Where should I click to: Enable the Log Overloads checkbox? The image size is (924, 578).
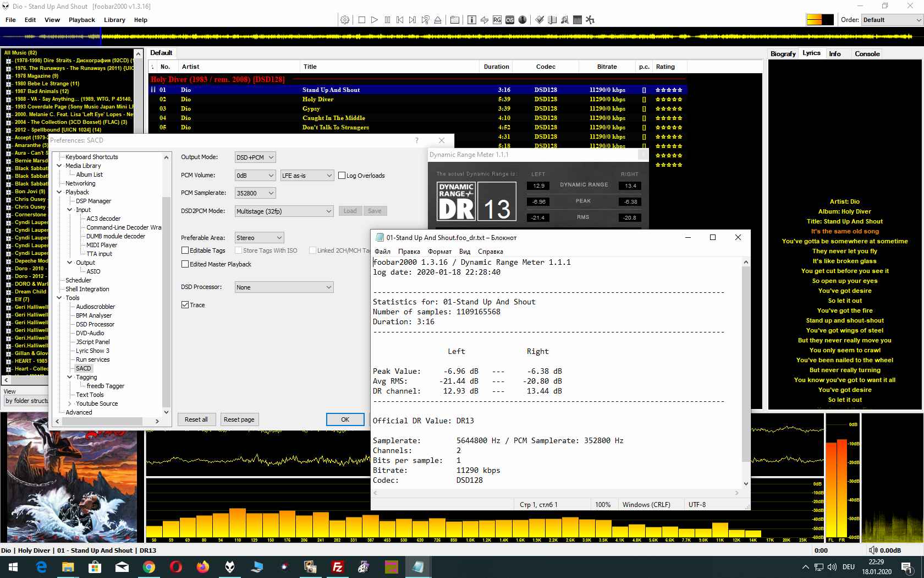[342, 176]
